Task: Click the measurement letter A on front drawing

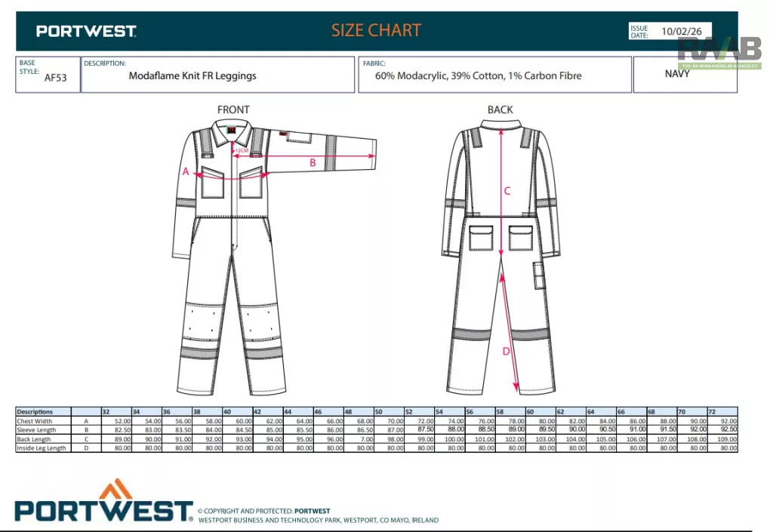Action: (x=186, y=171)
